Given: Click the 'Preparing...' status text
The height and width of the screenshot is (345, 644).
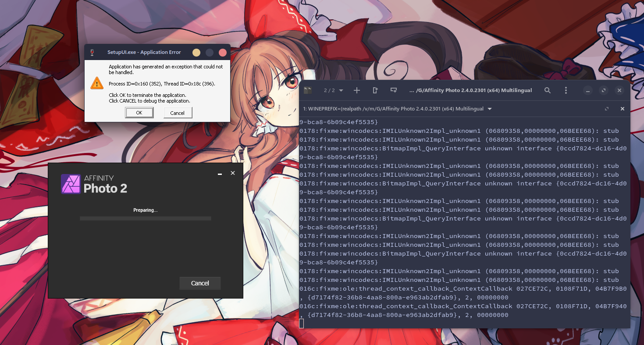Looking at the screenshot, I should coord(146,210).
